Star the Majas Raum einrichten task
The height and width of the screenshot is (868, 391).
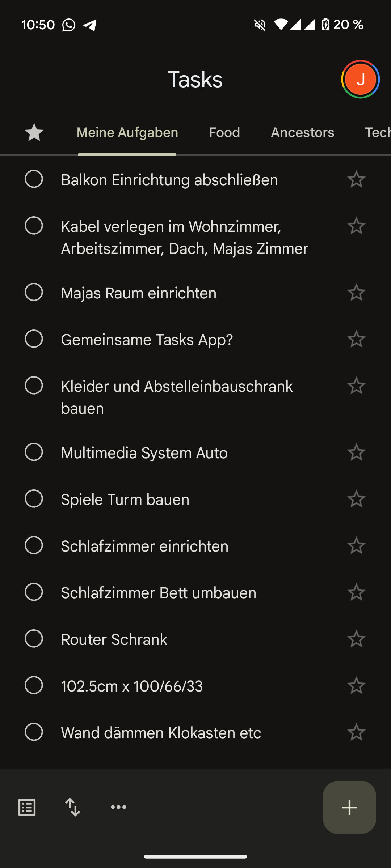tap(356, 293)
